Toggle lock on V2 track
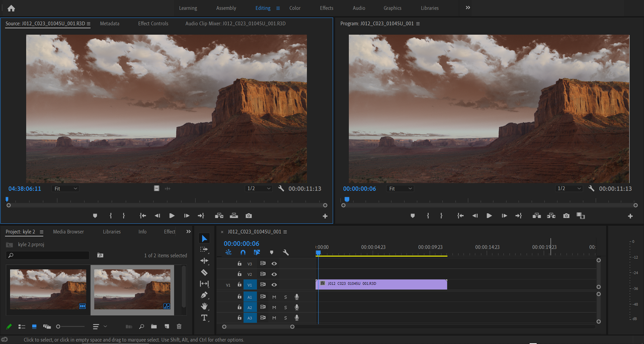 pyautogui.click(x=239, y=274)
